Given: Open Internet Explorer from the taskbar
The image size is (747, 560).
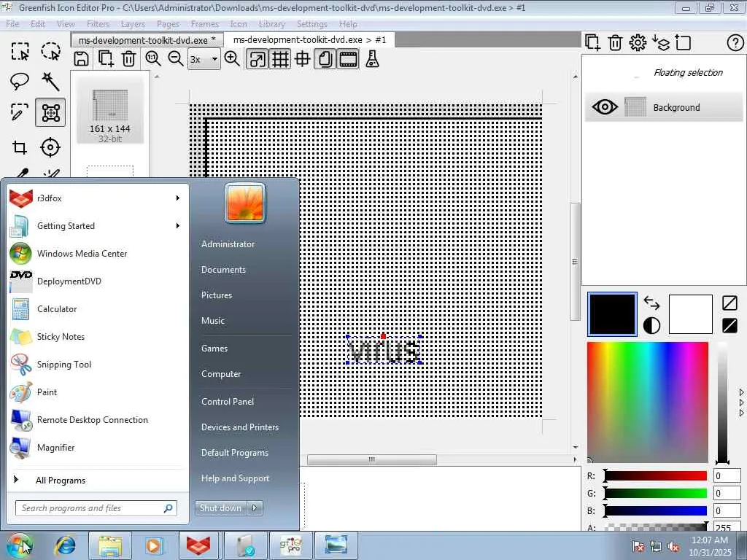Looking at the screenshot, I should point(65,545).
